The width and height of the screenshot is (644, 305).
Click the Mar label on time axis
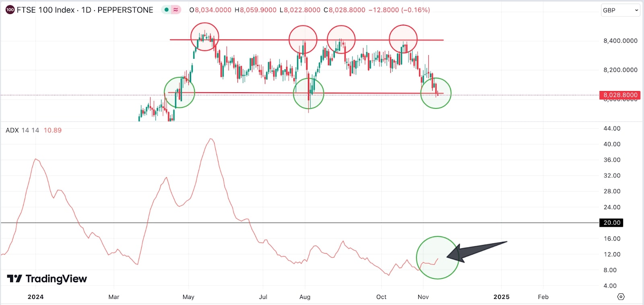(x=114, y=297)
